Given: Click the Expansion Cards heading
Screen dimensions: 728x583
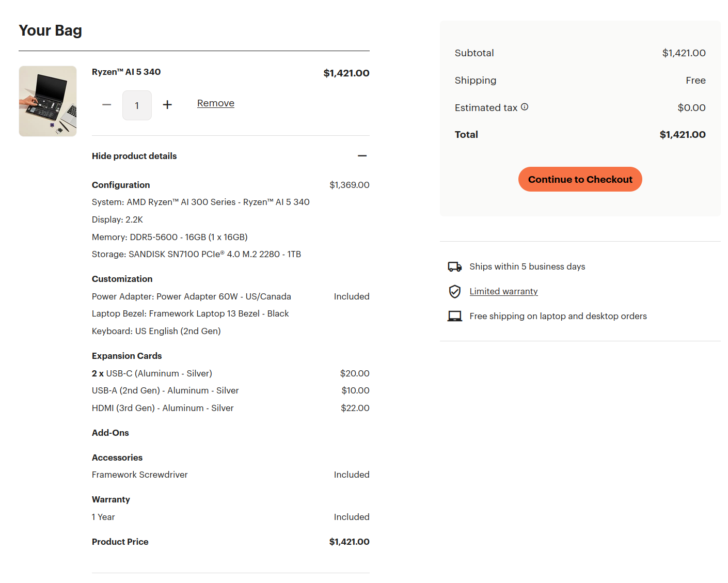Looking at the screenshot, I should pyautogui.click(x=127, y=356).
